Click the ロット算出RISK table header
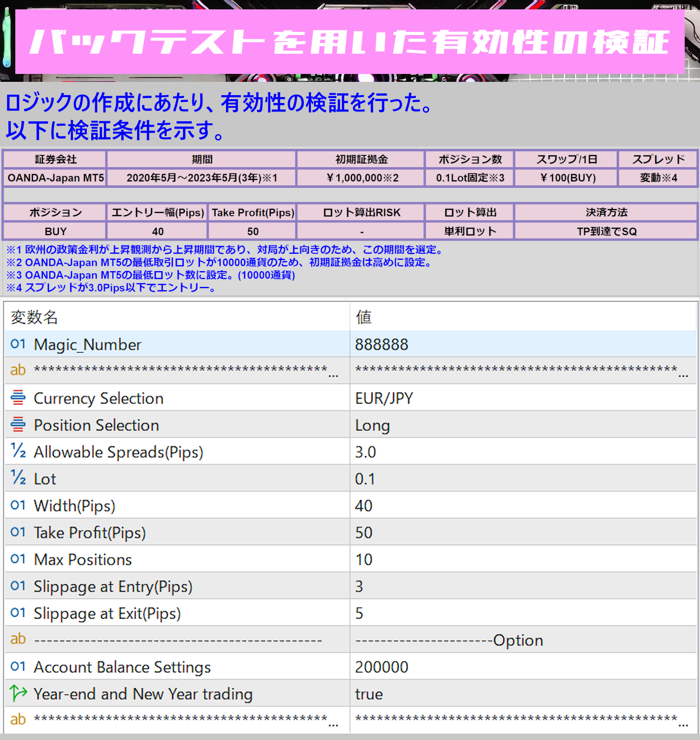Viewport: 700px width, 740px height. (x=361, y=212)
